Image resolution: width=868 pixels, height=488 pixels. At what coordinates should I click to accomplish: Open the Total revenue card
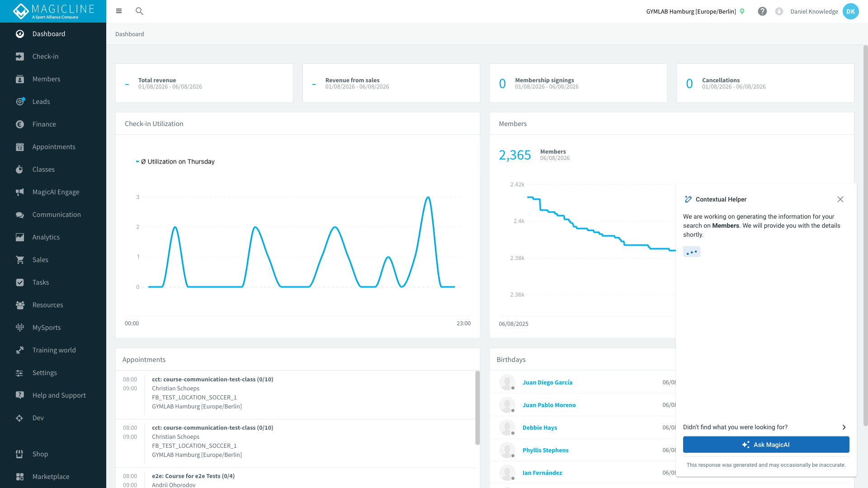coord(204,83)
